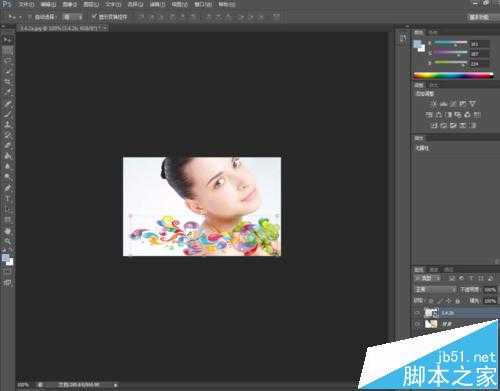Change screen mode at toolbox bottom
The height and width of the screenshot is (391, 500).
click(7, 283)
